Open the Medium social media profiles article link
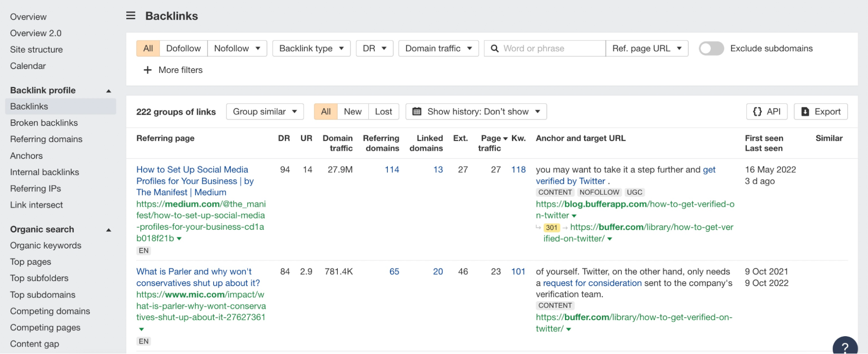This screenshot has height=354, width=868. pos(195,181)
